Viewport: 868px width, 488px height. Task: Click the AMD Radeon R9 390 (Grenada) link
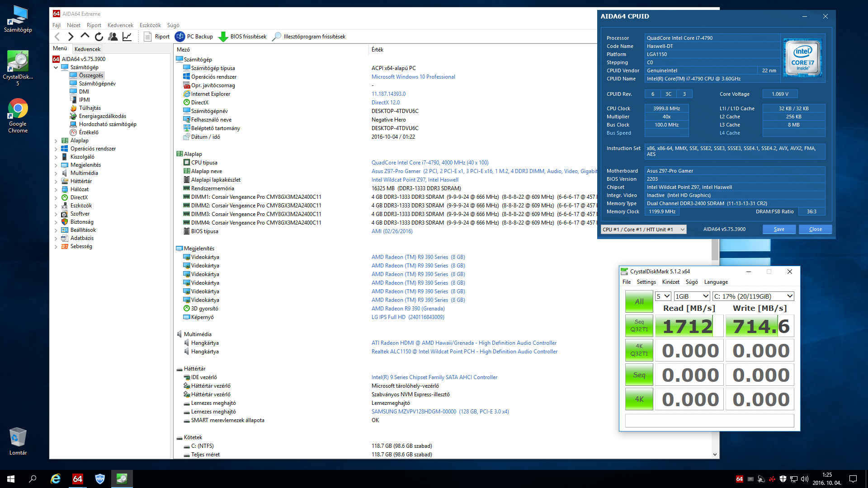tap(408, 309)
